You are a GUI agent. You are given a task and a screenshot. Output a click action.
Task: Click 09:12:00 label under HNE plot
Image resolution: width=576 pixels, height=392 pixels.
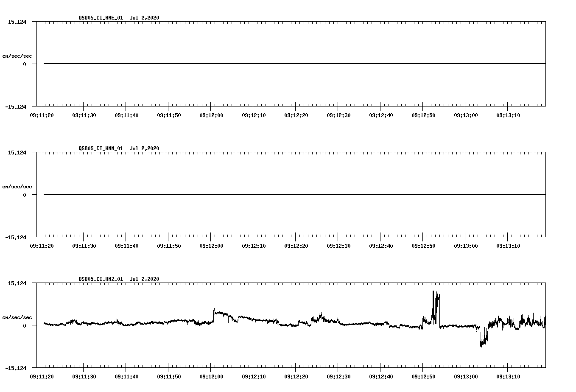tap(211, 115)
